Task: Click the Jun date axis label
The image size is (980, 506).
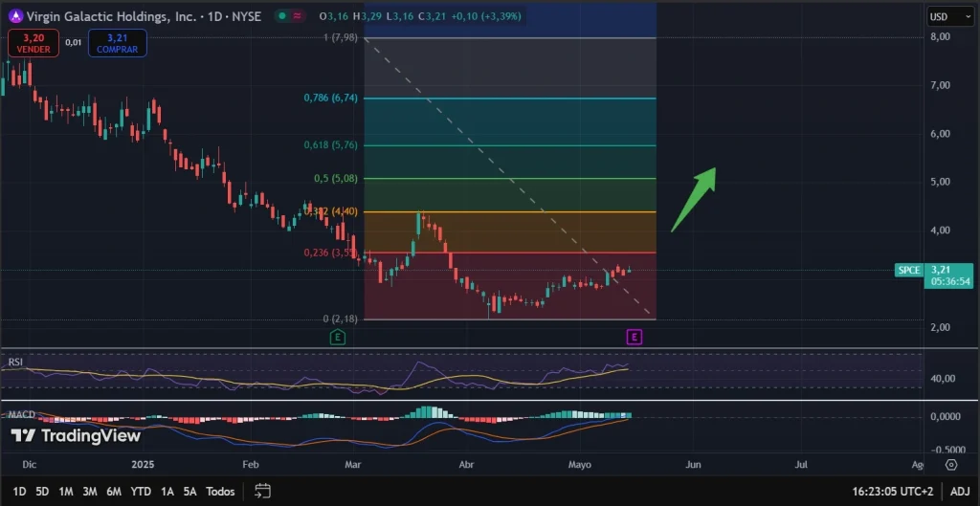Action: coord(693,465)
